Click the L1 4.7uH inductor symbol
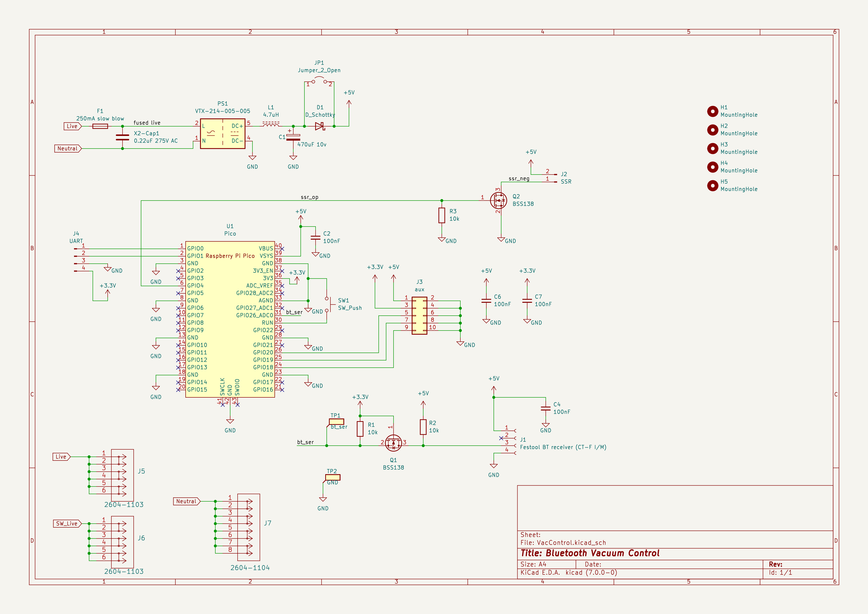 click(271, 124)
